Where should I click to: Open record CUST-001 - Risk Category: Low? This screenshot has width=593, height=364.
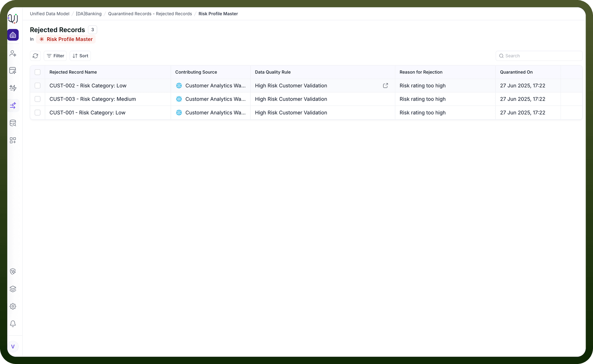pyautogui.click(x=87, y=113)
